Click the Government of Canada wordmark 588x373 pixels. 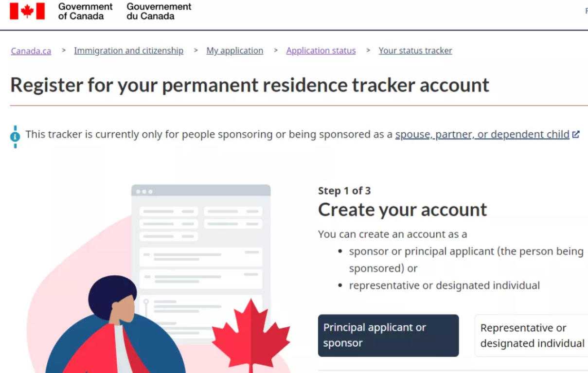pos(85,11)
